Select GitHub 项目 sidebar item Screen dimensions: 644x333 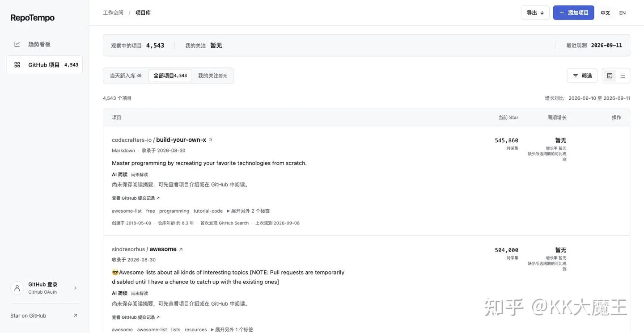pyautogui.click(x=44, y=65)
